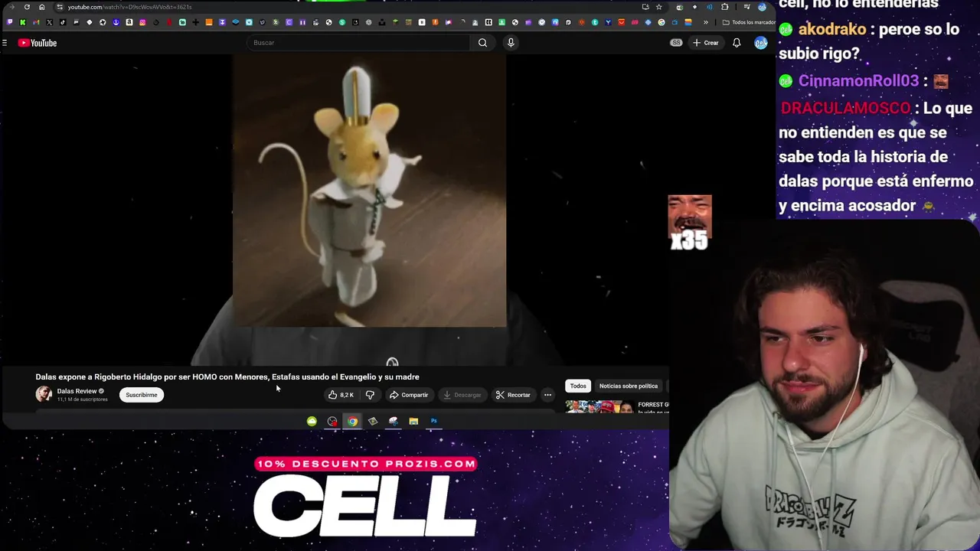Open the YouTube hamburger guide menu
Image resolution: width=980 pixels, height=551 pixels.
(5, 43)
